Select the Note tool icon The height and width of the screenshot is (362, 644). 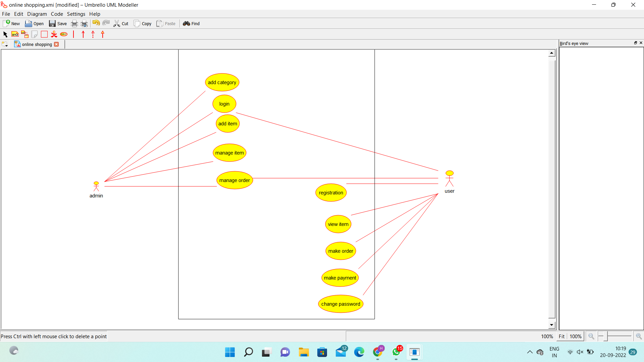coord(34,34)
